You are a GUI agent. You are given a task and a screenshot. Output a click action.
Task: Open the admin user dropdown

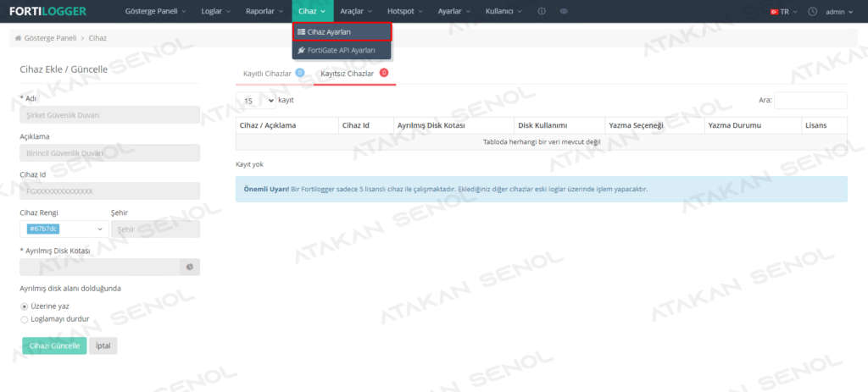click(839, 11)
